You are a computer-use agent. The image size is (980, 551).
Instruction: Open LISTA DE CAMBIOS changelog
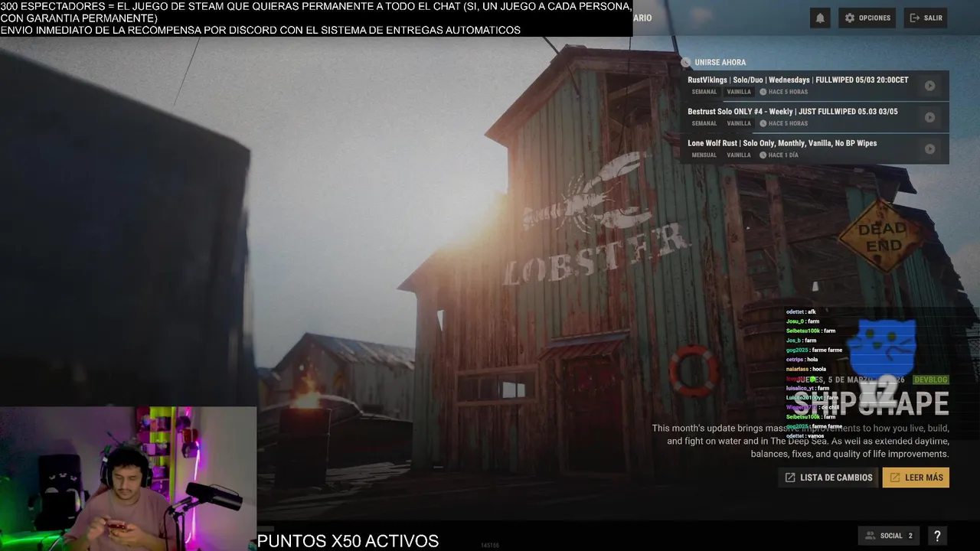pyautogui.click(x=828, y=478)
